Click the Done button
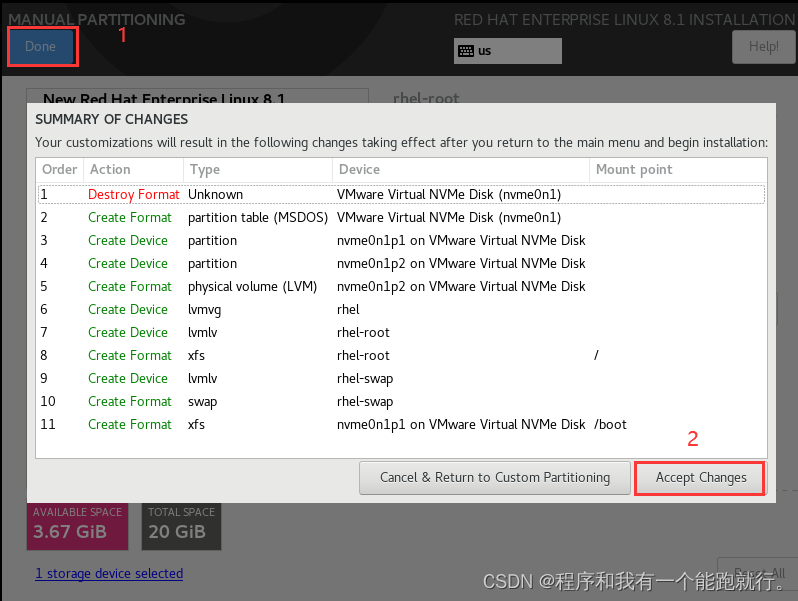Screen dimensions: 798x601 pyautogui.click(x=41, y=46)
